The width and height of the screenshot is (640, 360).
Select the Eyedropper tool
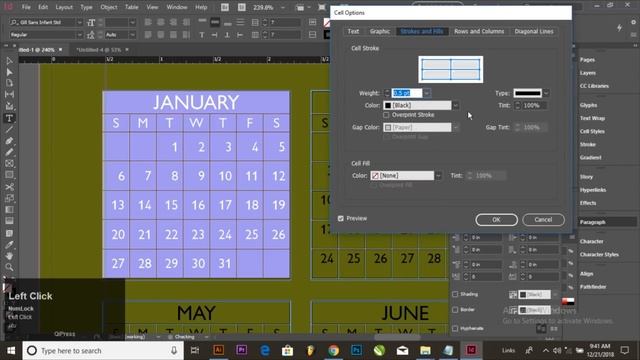pyautogui.click(x=9, y=244)
